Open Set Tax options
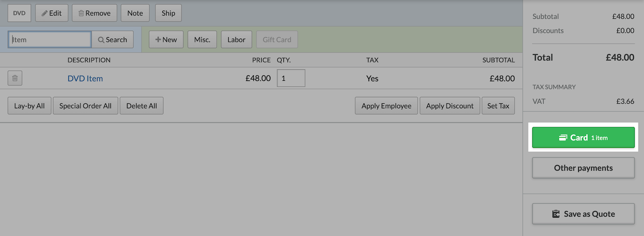 click(x=498, y=106)
